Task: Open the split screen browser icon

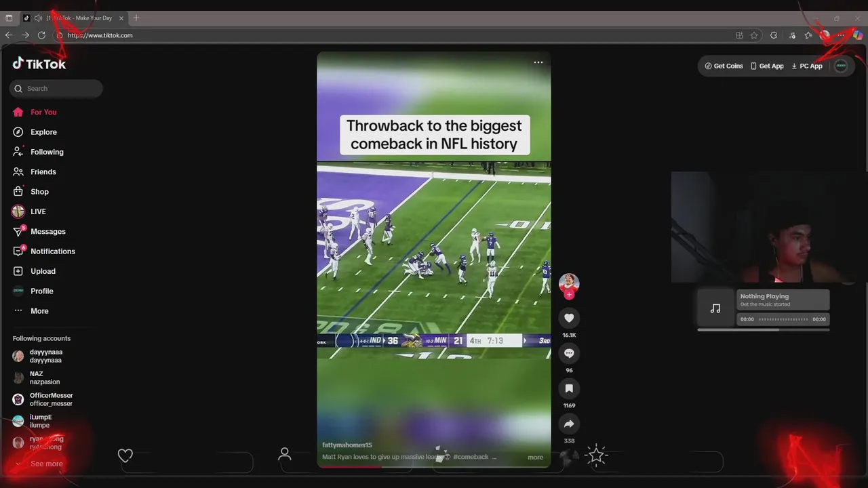Action: click(739, 35)
